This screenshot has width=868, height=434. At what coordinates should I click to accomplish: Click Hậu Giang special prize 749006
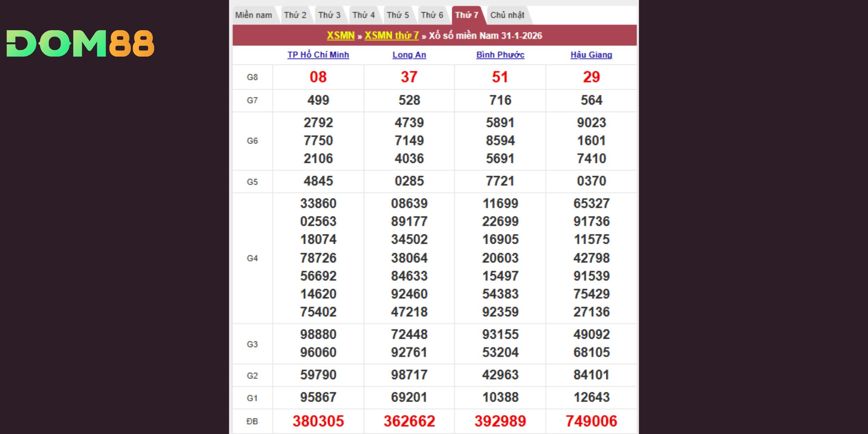click(x=591, y=421)
